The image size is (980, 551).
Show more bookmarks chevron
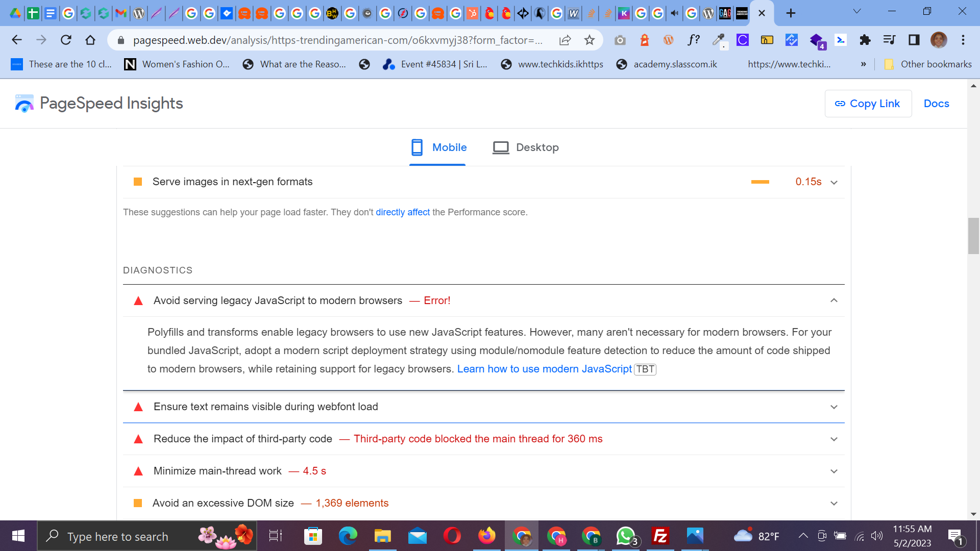[863, 64]
